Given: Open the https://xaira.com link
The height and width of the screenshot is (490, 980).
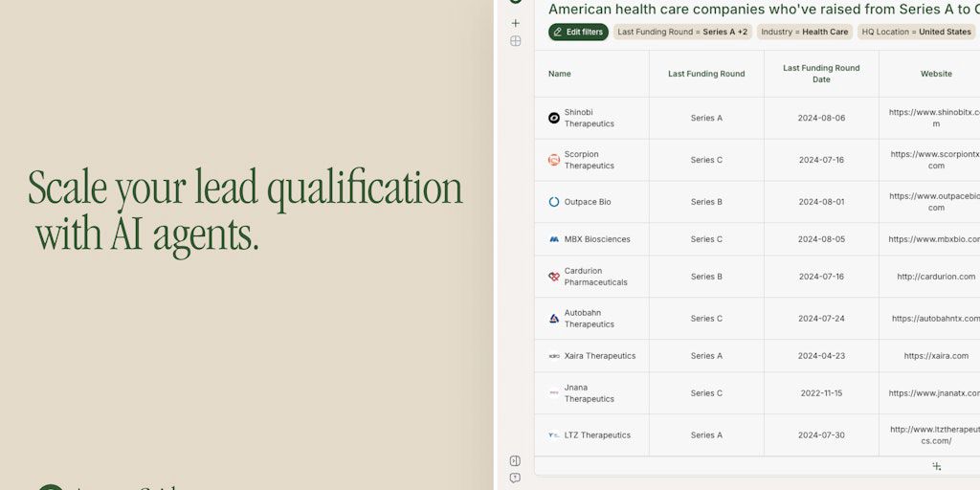Looking at the screenshot, I should [x=936, y=356].
